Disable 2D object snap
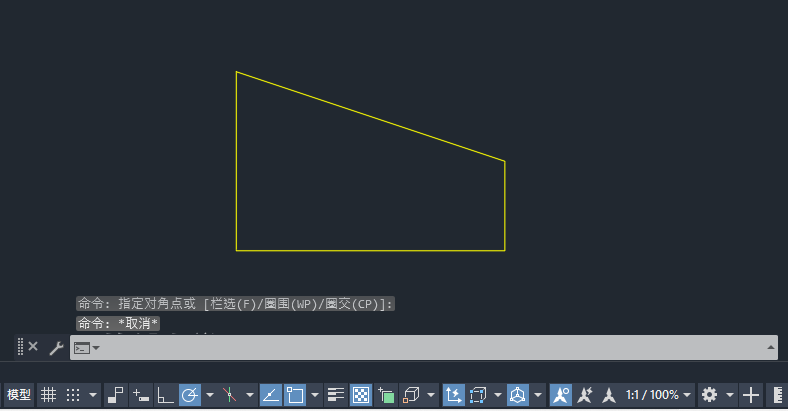788x411 pixels. tap(295, 395)
